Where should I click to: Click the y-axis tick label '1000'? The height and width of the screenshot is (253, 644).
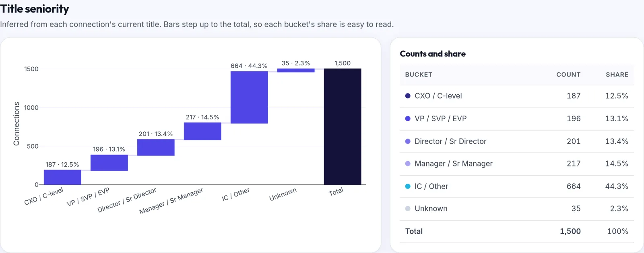31,108
